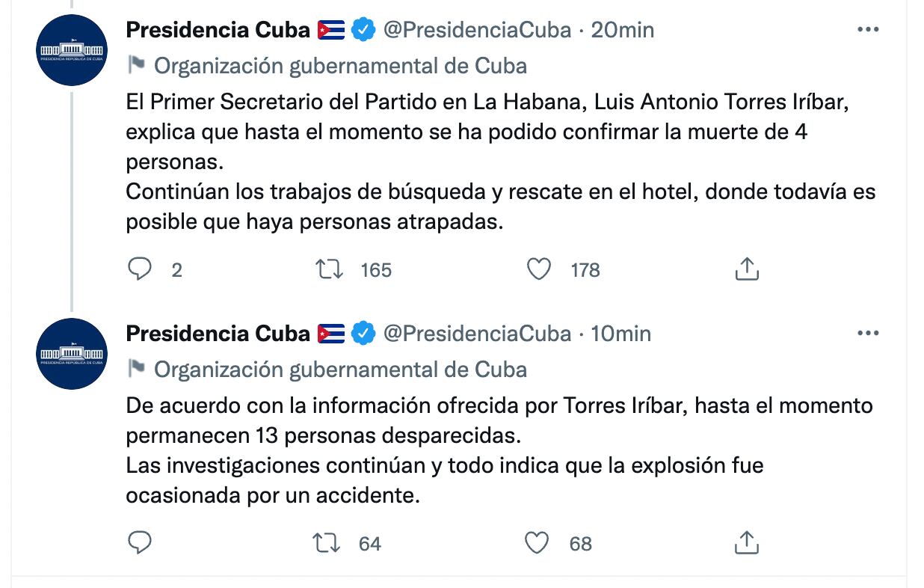924x588 pixels.
Task: Reply to the first tweet about 4 deaths
Action: pos(140,269)
